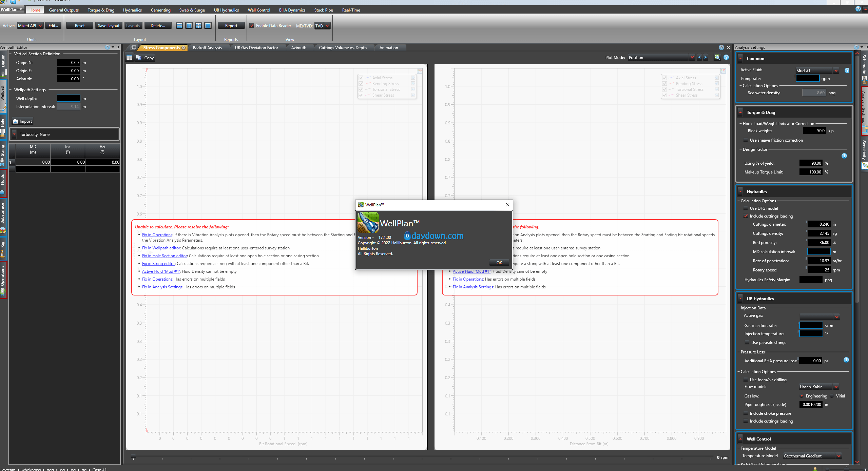868x471 pixels.
Task: Open the Operations sidebar panel
Action: pyautogui.click(x=3, y=280)
